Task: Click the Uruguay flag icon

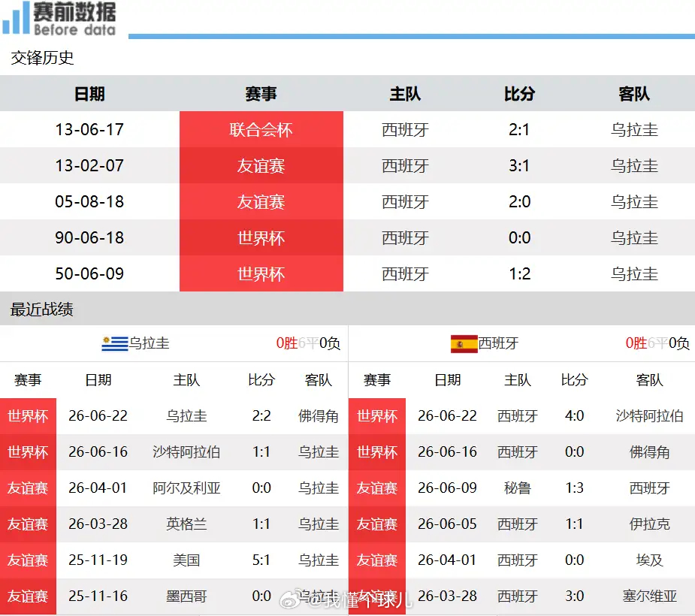Action: [x=115, y=343]
